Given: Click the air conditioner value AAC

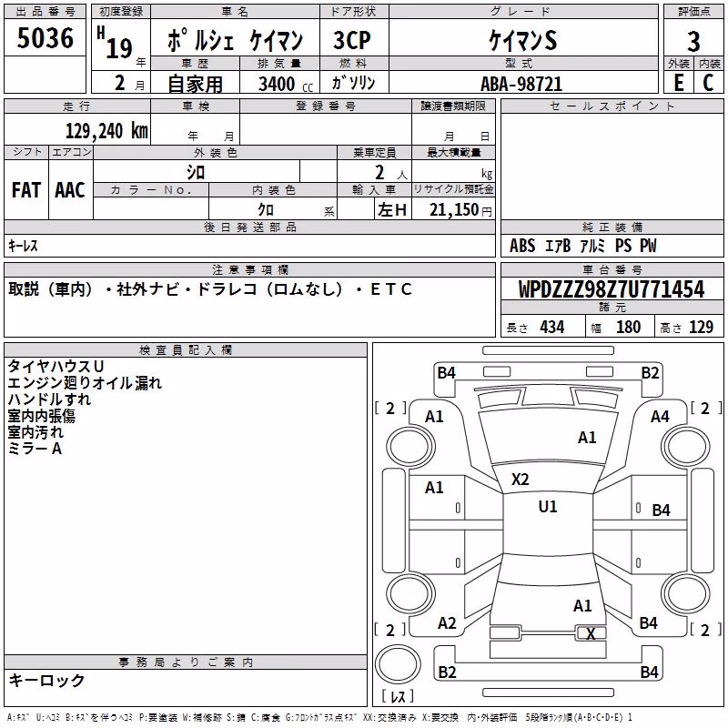Looking at the screenshot, I should 70,190.
